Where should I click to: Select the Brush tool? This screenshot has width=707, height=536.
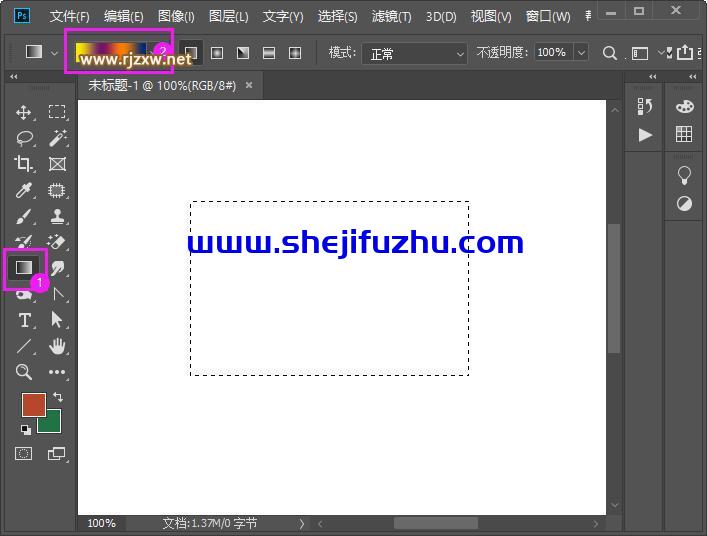pyautogui.click(x=23, y=216)
